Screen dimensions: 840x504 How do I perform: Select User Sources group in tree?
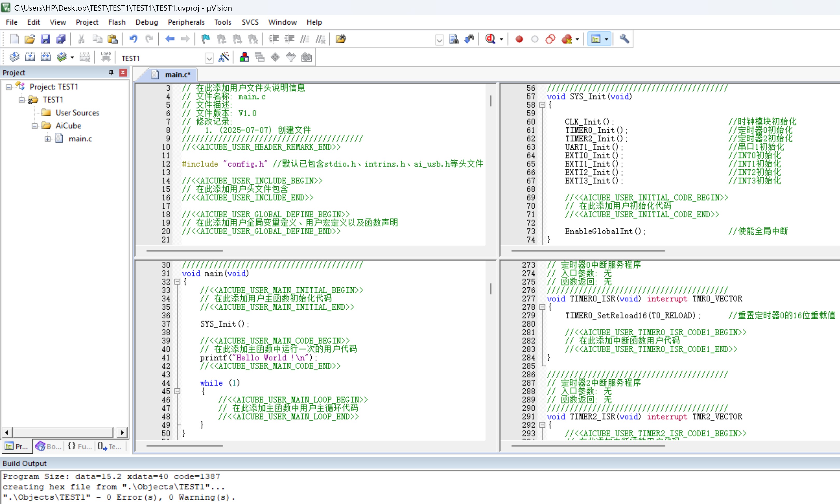pos(78,113)
